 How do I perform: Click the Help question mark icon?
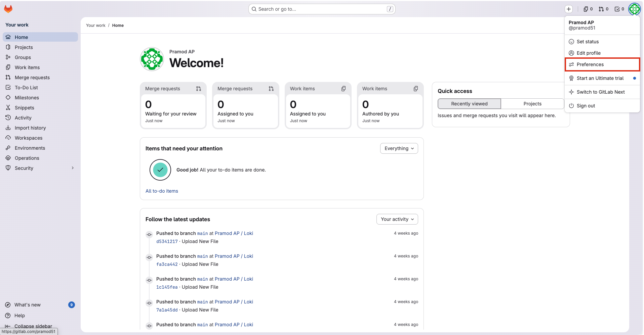pos(8,316)
